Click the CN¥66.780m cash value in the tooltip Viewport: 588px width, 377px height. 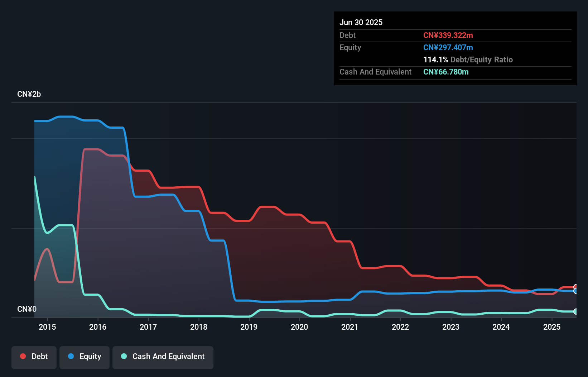[446, 72]
